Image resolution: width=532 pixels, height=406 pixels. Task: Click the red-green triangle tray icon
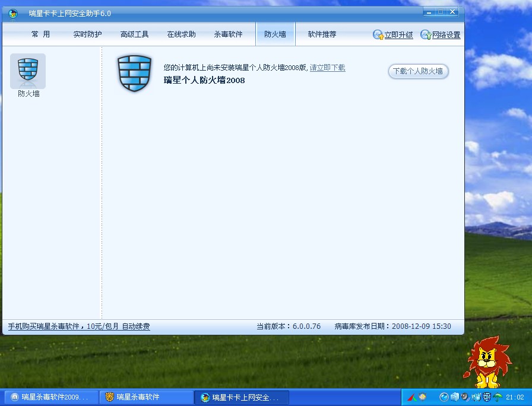(412, 397)
